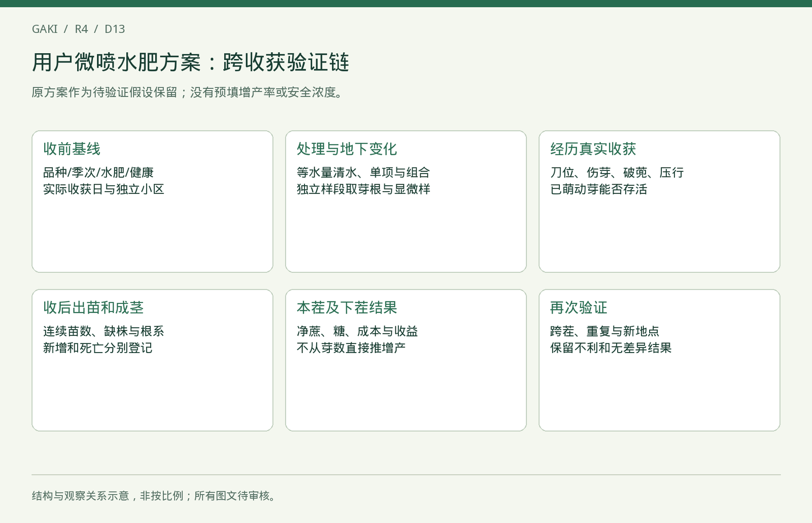The width and height of the screenshot is (812, 523).
Task: Click the line 已萌动芽能否存活
Action: click(x=599, y=189)
